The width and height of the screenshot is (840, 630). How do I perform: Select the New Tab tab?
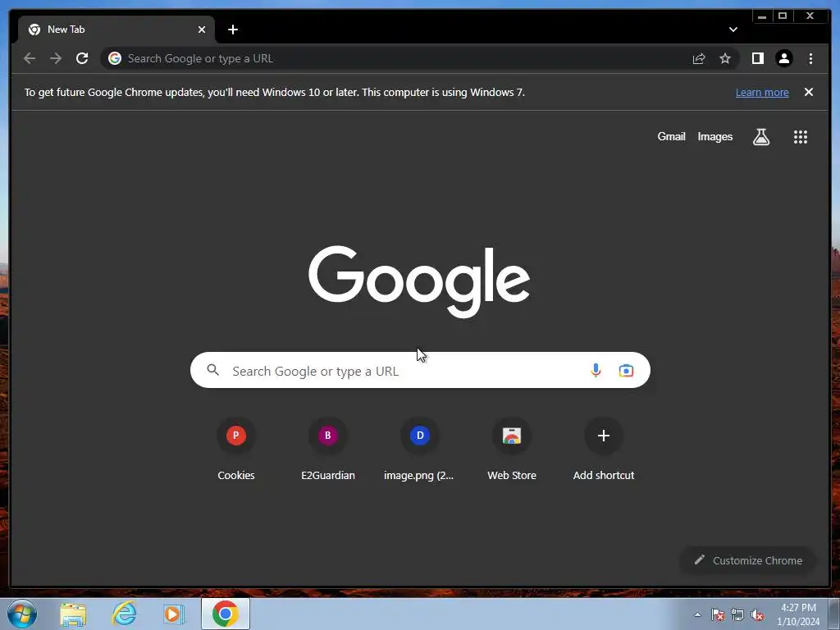coord(116,30)
